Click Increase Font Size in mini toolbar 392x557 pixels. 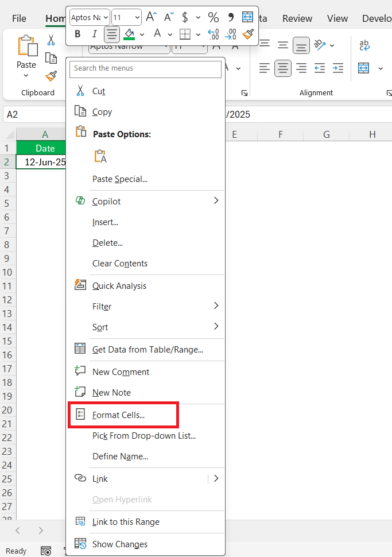click(x=152, y=17)
